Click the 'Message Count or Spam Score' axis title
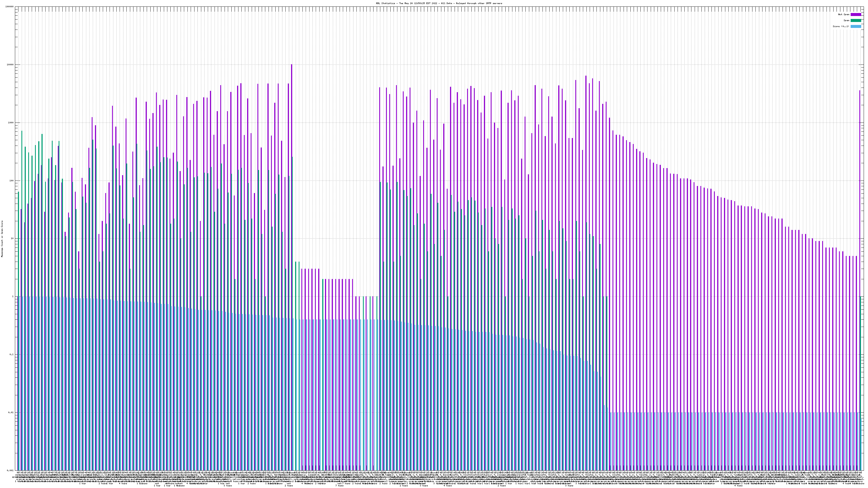This screenshot has height=488, width=868. pyautogui.click(x=2, y=239)
